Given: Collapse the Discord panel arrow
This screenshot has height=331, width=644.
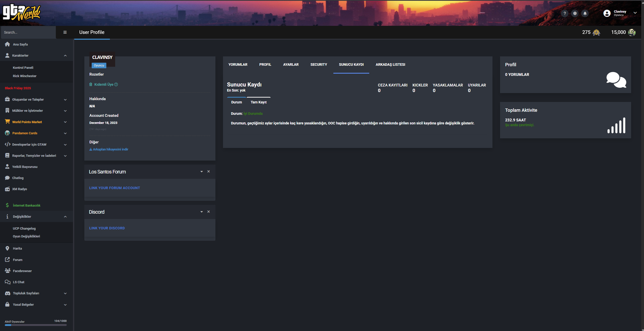Looking at the screenshot, I should (202, 212).
